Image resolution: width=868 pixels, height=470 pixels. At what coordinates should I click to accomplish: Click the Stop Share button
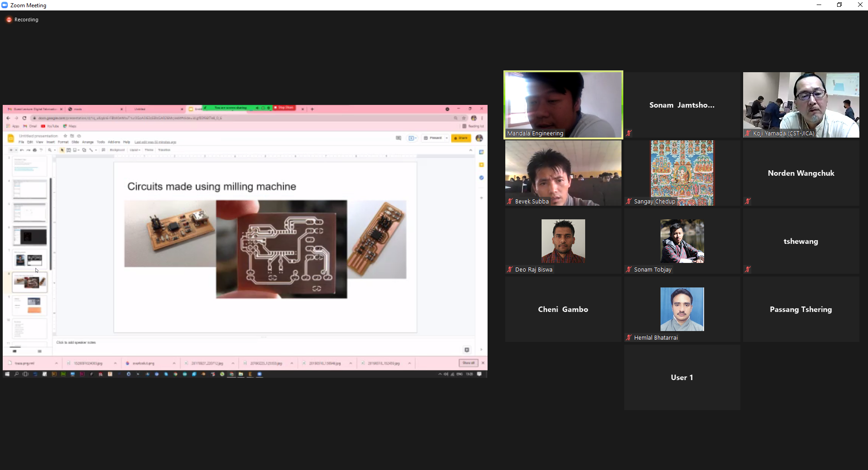pyautogui.click(x=284, y=108)
